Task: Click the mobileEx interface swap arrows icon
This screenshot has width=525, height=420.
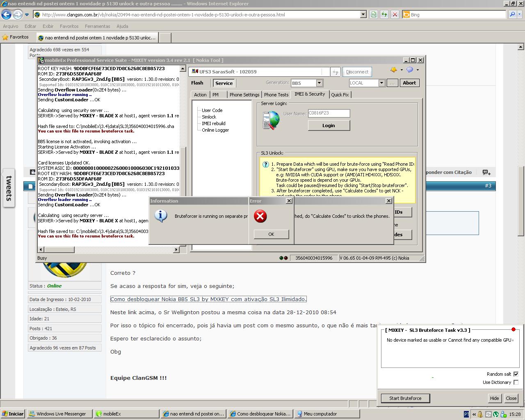Action: 335,72
